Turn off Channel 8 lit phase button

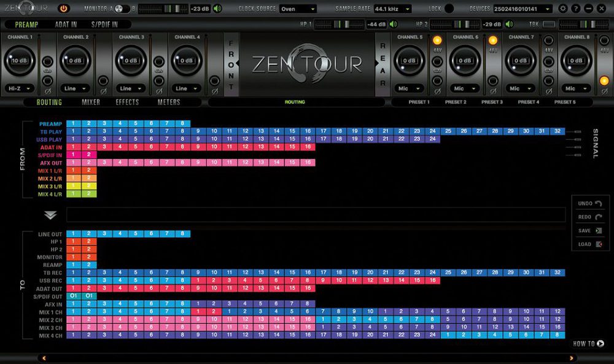coord(604,80)
